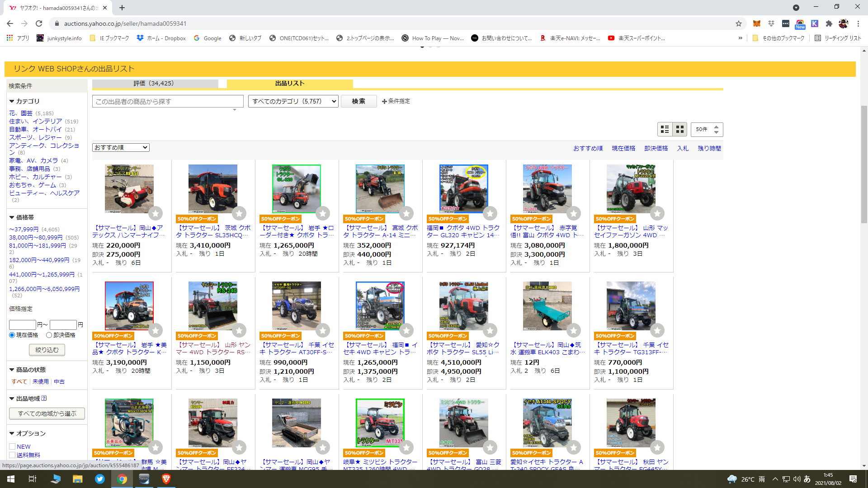Star the ELK403 transport vehicle listing
The height and width of the screenshot is (488, 868).
(x=574, y=330)
